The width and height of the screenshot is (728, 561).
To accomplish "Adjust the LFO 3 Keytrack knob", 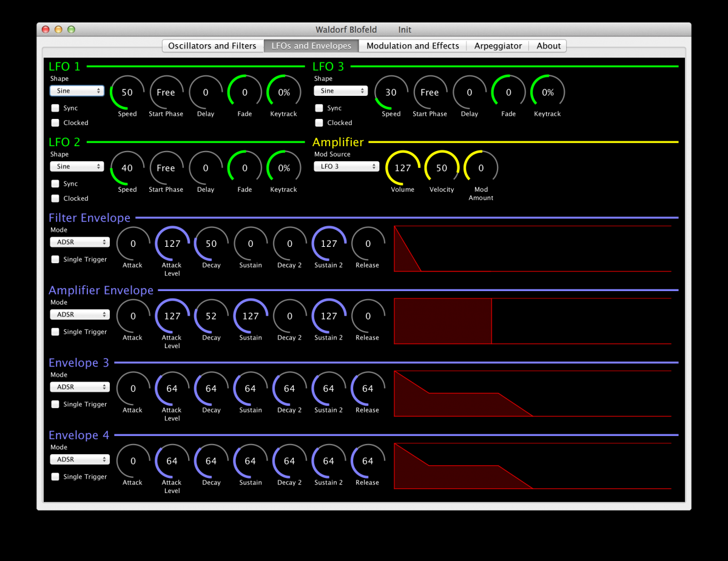I will pos(547,92).
